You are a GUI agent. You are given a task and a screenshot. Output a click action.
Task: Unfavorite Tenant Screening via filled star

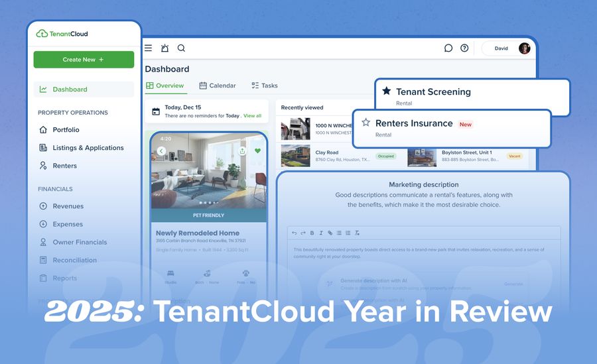coord(387,91)
